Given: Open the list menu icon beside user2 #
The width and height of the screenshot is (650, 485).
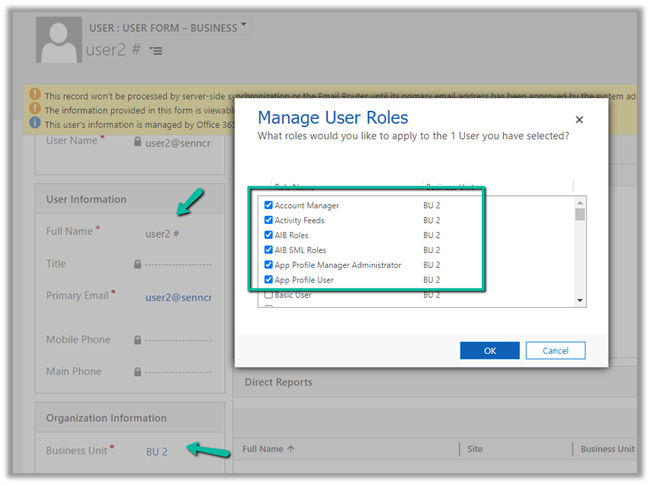Looking at the screenshot, I should point(155,50).
